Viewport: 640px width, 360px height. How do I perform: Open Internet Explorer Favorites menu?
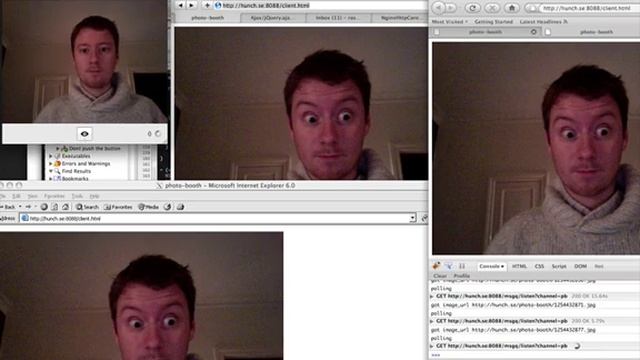tap(54, 196)
